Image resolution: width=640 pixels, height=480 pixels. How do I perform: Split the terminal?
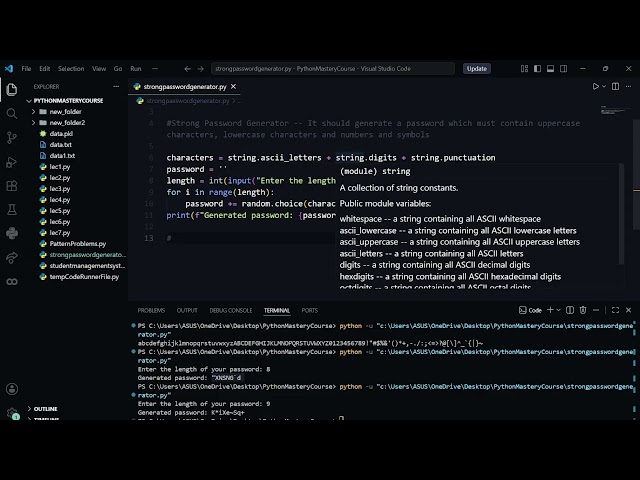(x=570, y=310)
